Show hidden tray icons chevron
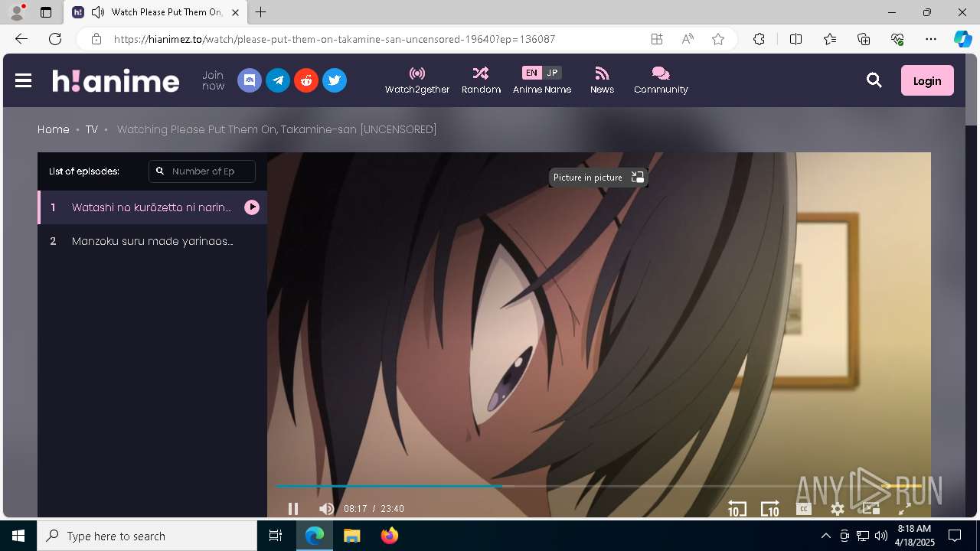 (825, 536)
